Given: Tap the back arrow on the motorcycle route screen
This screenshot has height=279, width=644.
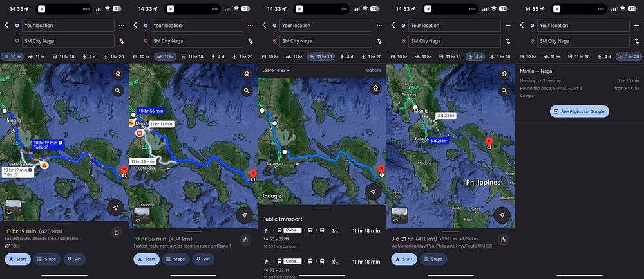Looking at the screenshot, I should (135, 26).
